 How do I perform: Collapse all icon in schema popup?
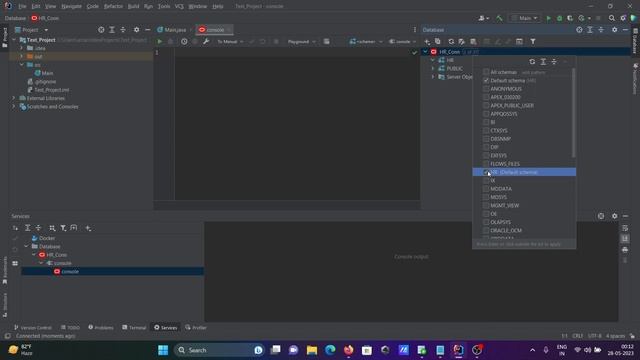554,62
